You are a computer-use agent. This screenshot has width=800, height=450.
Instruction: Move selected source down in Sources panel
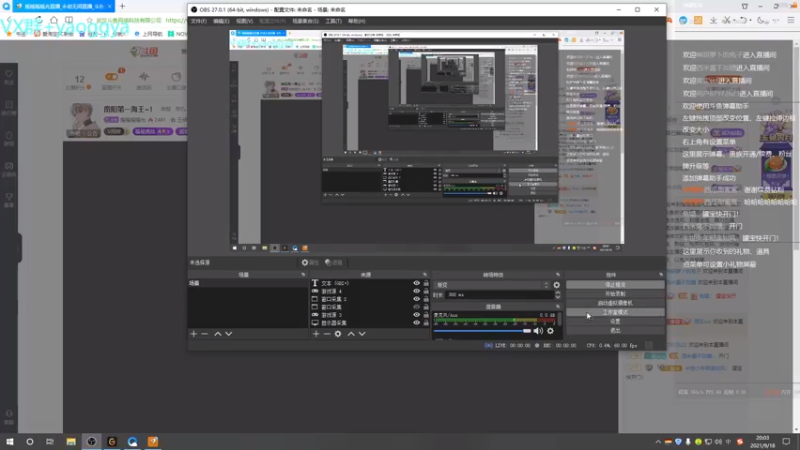coord(362,334)
